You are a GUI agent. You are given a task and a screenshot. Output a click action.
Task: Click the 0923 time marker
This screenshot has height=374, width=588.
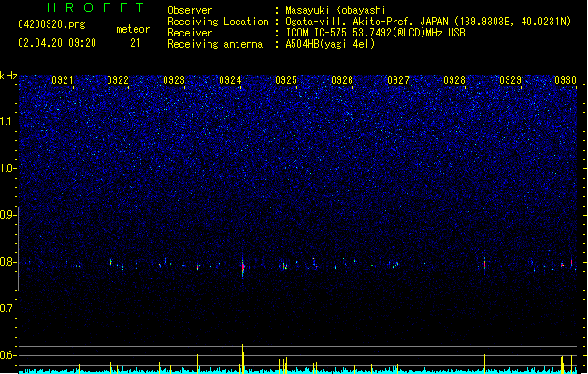coord(174,80)
